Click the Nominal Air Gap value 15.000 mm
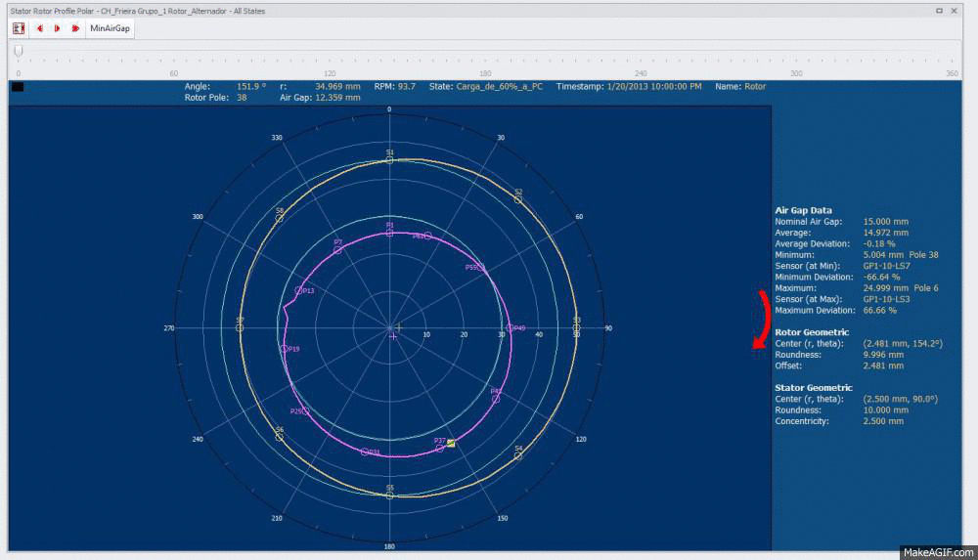Image resolution: width=978 pixels, height=560 pixels. pyautogui.click(x=884, y=222)
